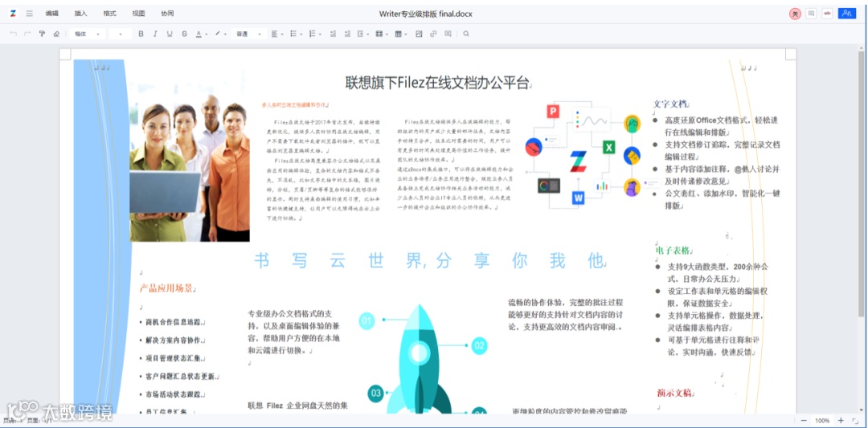This screenshot has width=868, height=428.
Task: Toggle italic formatting
Action: point(155,34)
